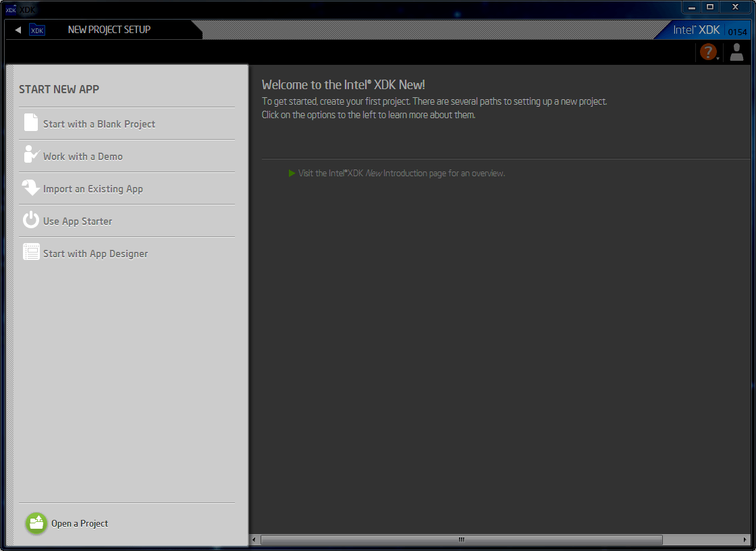Open the Intel XDK New Introduction page link

pyautogui.click(x=402, y=173)
